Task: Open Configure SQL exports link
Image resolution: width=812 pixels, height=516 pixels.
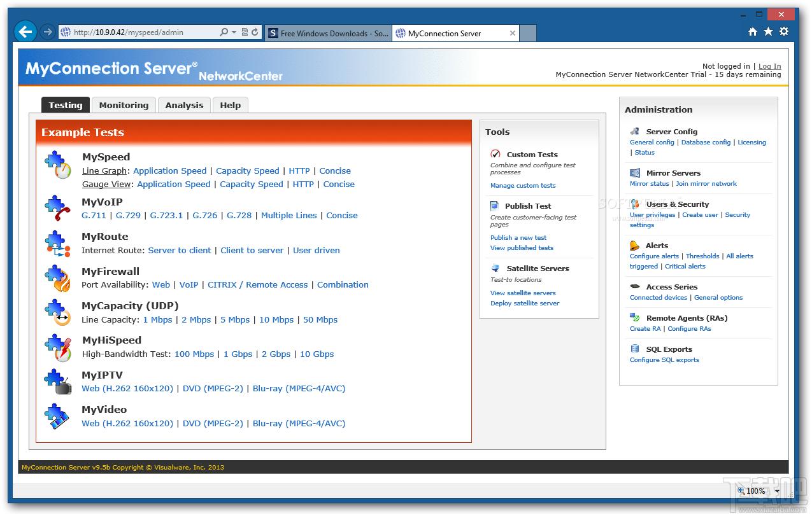Action: click(664, 359)
